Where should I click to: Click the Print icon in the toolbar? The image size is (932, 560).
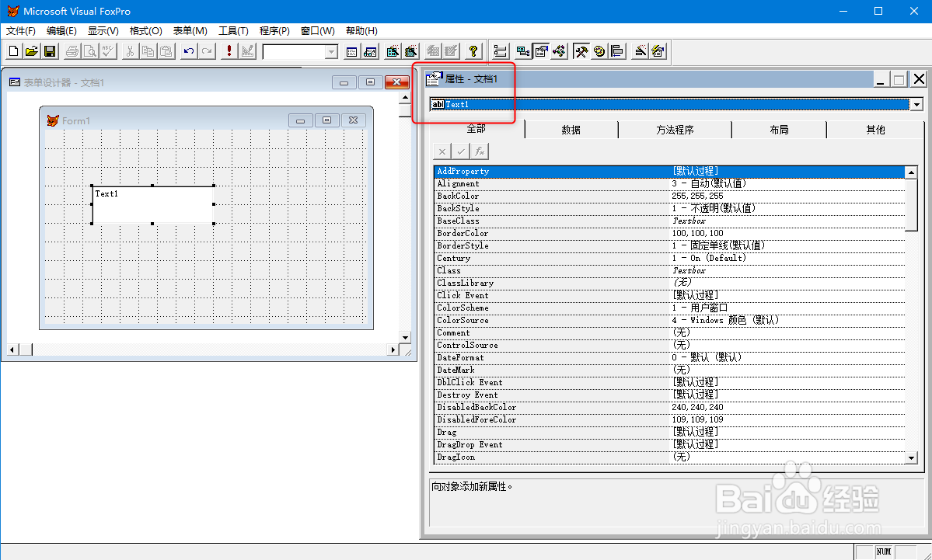pyautogui.click(x=72, y=52)
